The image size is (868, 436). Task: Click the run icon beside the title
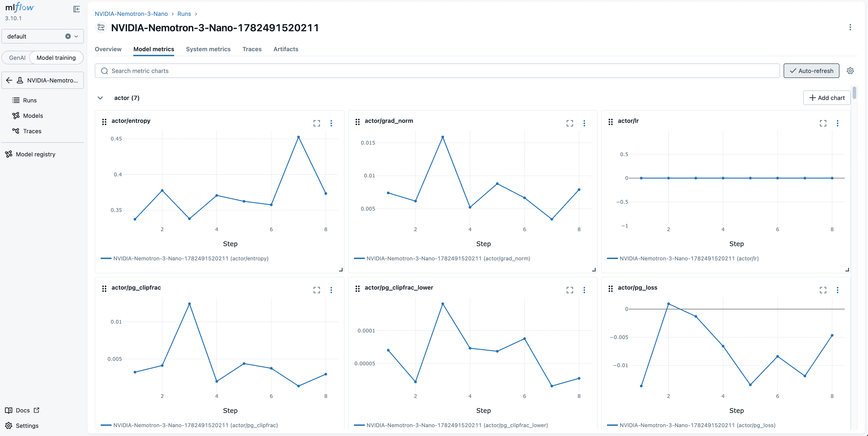click(x=101, y=27)
